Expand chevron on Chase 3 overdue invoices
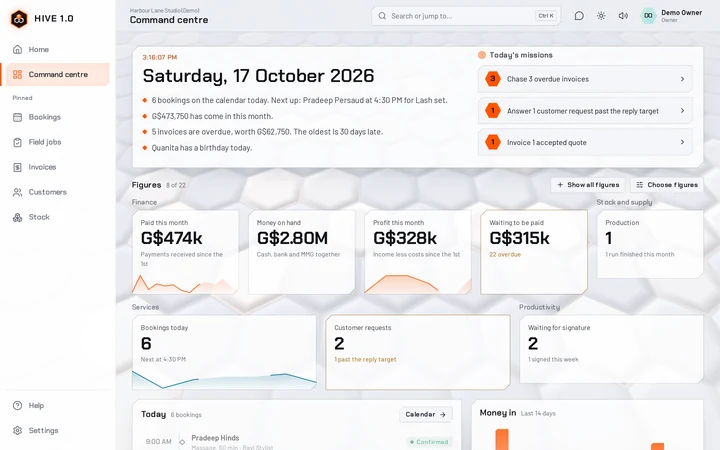The image size is (720, 450). click(682, 79)
